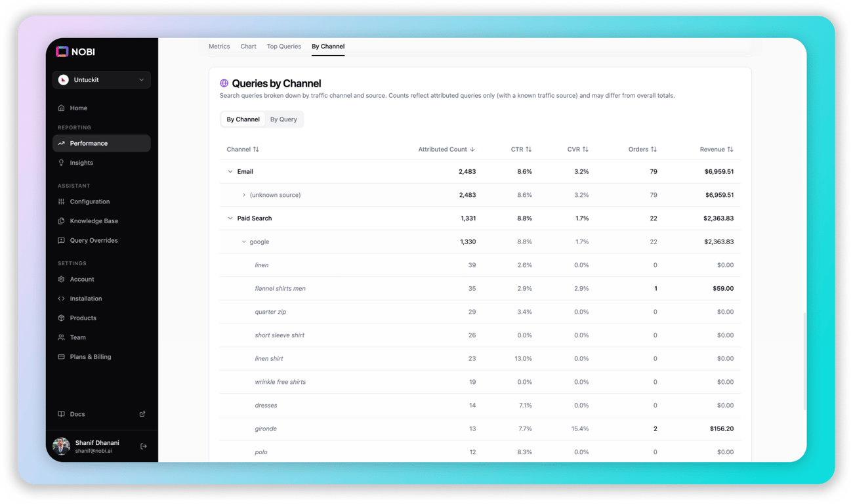The height and width of the screenshot is (504, 853).
Task: Open the Configuration assistant page
Action: click(60, 201)
